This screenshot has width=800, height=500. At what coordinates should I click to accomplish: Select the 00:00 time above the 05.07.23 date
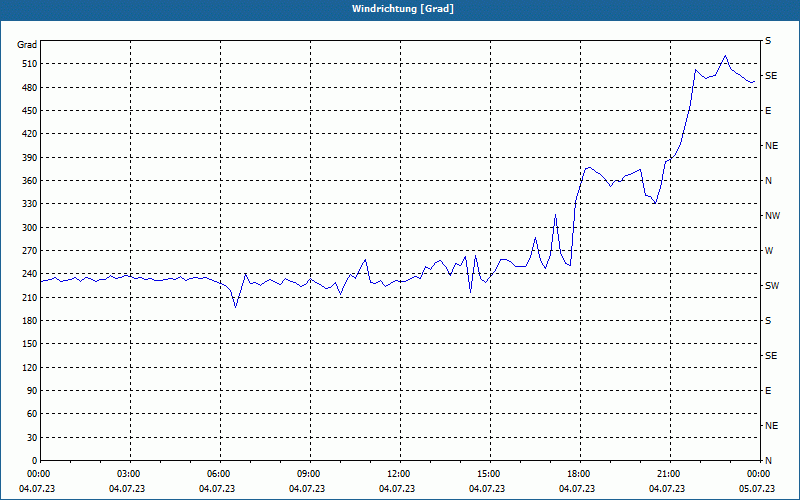759,474
